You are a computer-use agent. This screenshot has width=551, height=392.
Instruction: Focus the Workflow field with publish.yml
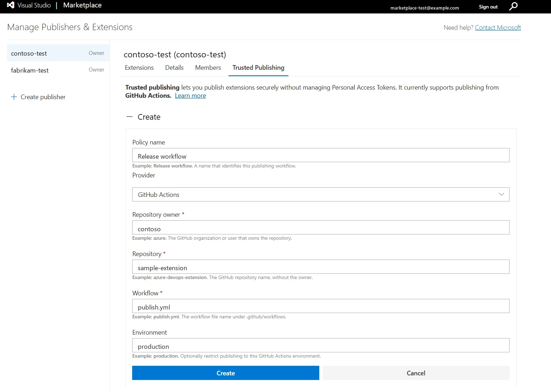(x=321, y=306)
